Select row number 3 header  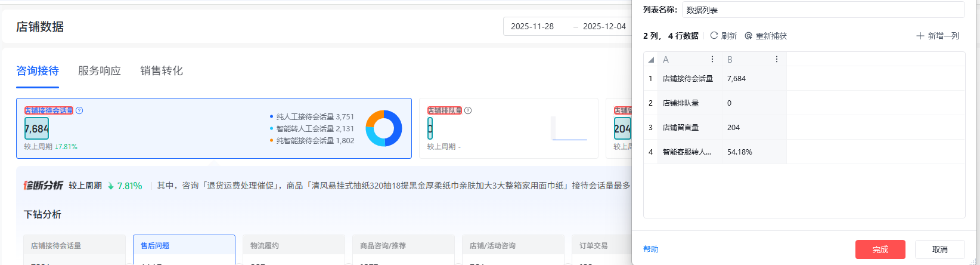coord(650,127)
